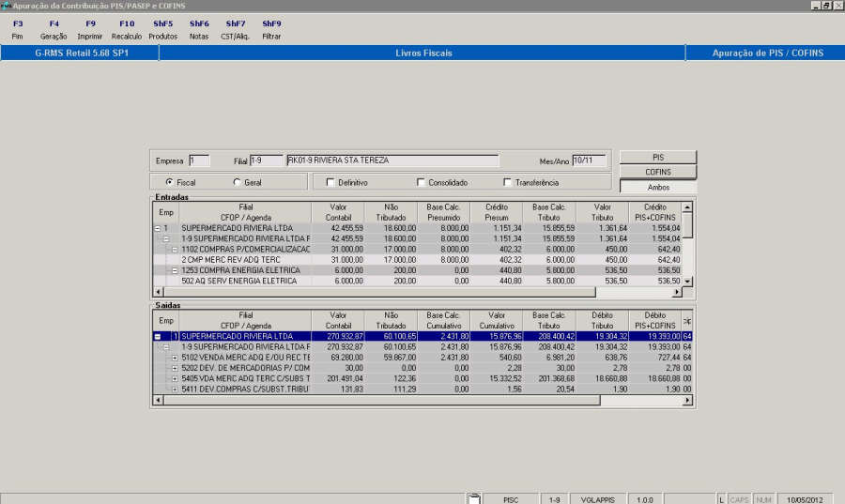Click the F3 Fim toolbar shortcut
845x504 pixels.
click(x=18, y=29)
